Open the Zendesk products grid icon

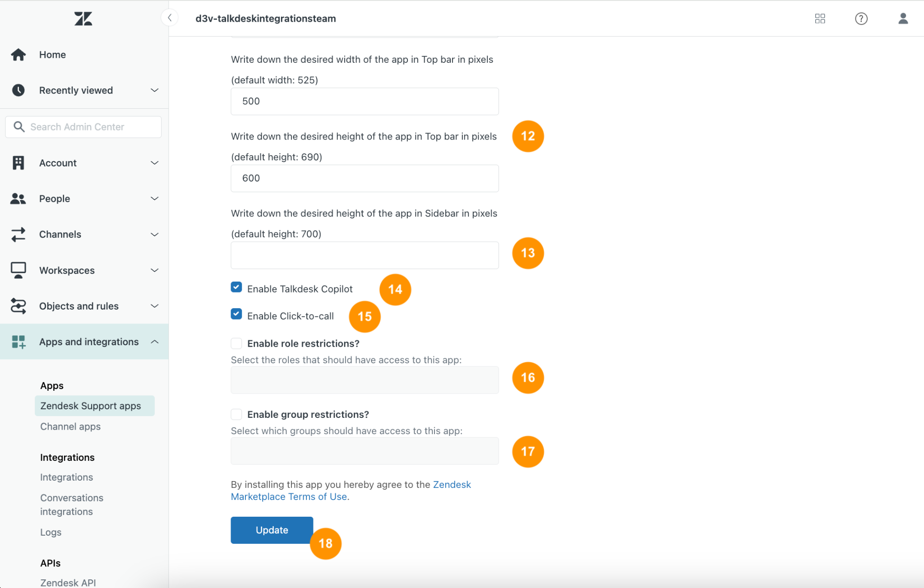pyautogui.click(x=820, y=19)
